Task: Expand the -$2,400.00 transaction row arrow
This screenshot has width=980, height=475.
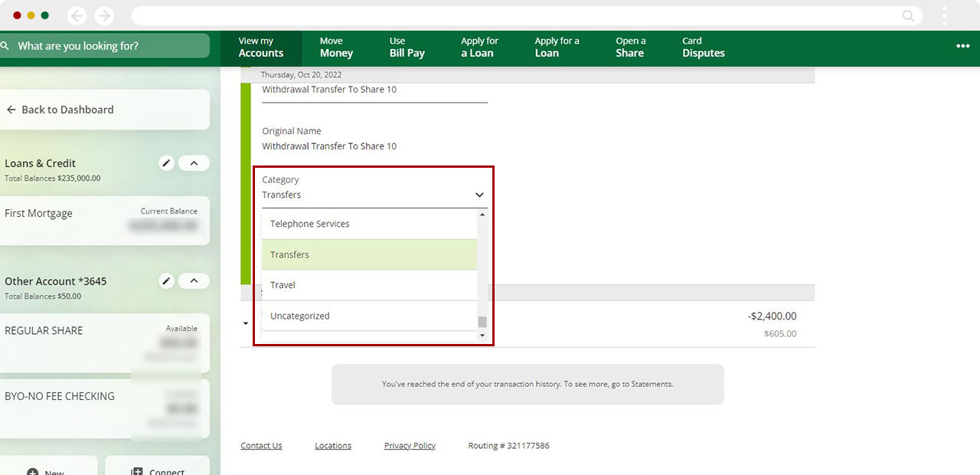Action: point(246,323)
